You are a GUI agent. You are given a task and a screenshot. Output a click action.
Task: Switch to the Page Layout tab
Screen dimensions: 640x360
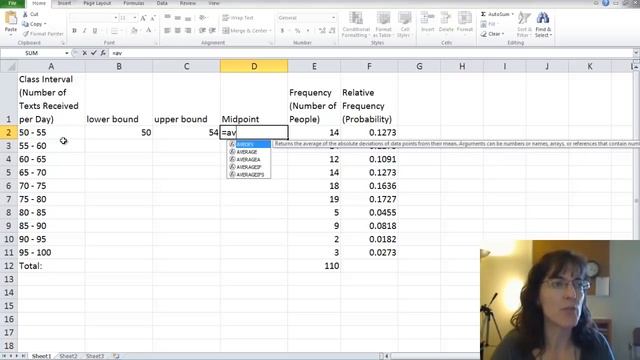97,3
